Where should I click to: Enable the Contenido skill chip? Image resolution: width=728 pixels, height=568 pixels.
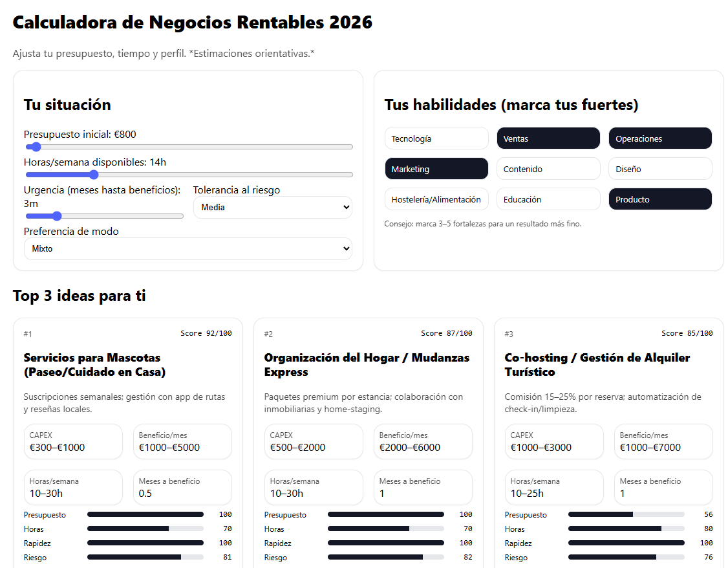coord(548,169)
